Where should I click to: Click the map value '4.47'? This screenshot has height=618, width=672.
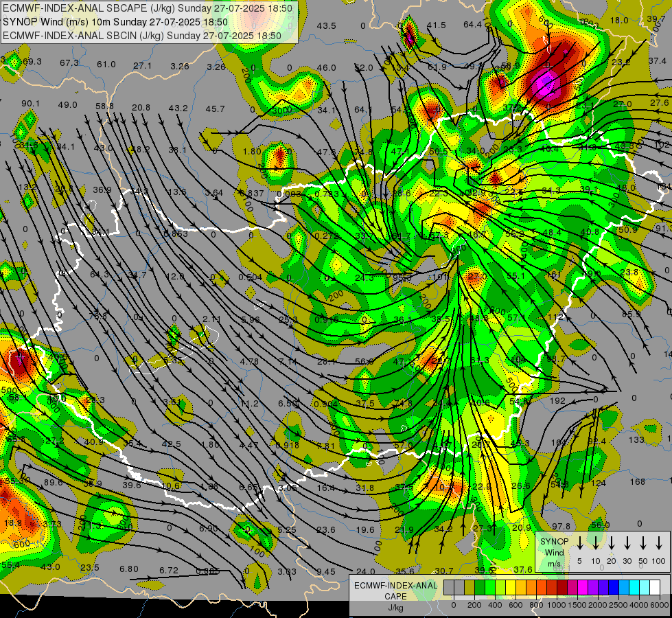(248, 445)
